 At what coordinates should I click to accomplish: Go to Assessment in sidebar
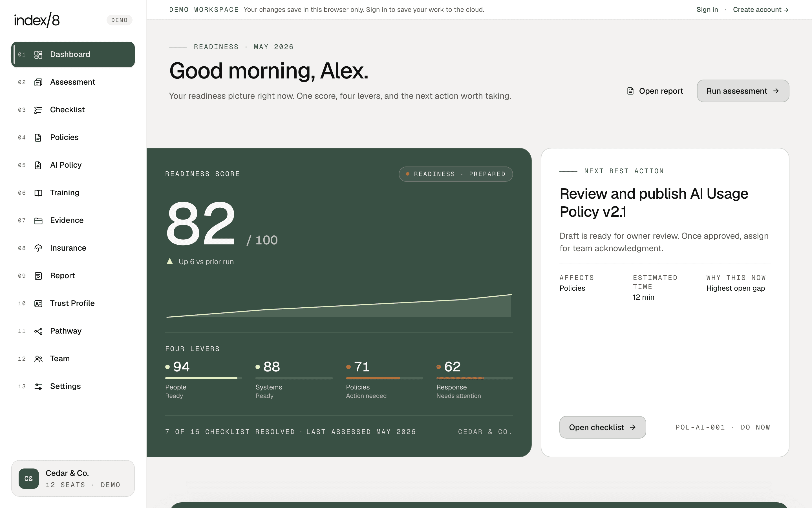(x=73, y=82)
